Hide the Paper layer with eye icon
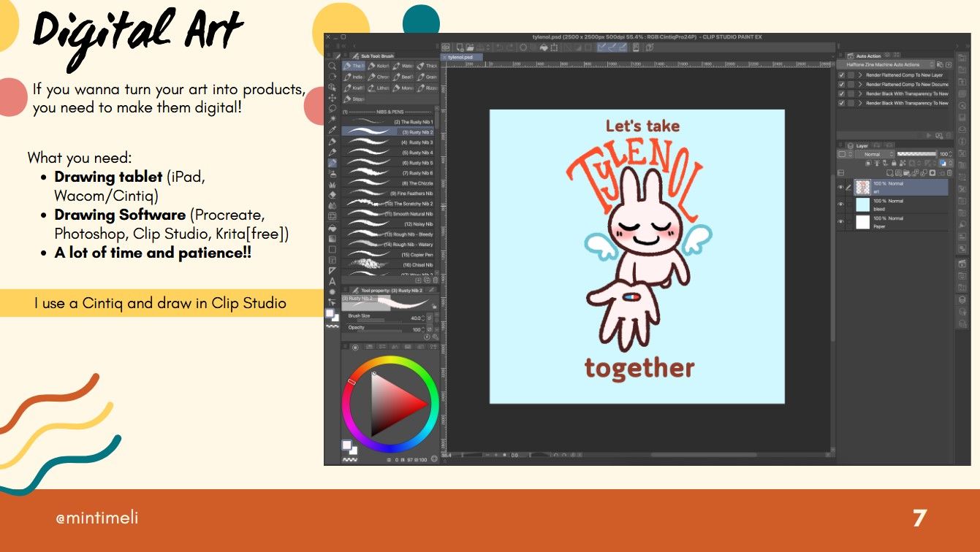 pos(840,222)
